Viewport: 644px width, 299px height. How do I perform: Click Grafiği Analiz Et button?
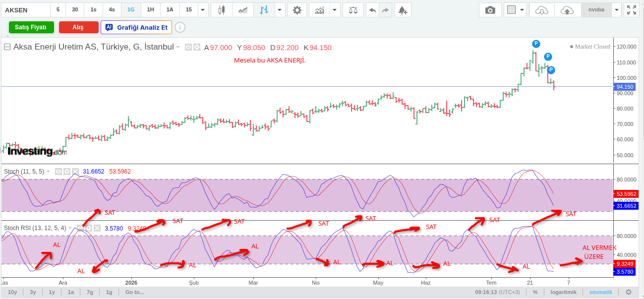[x=136, y=27]
